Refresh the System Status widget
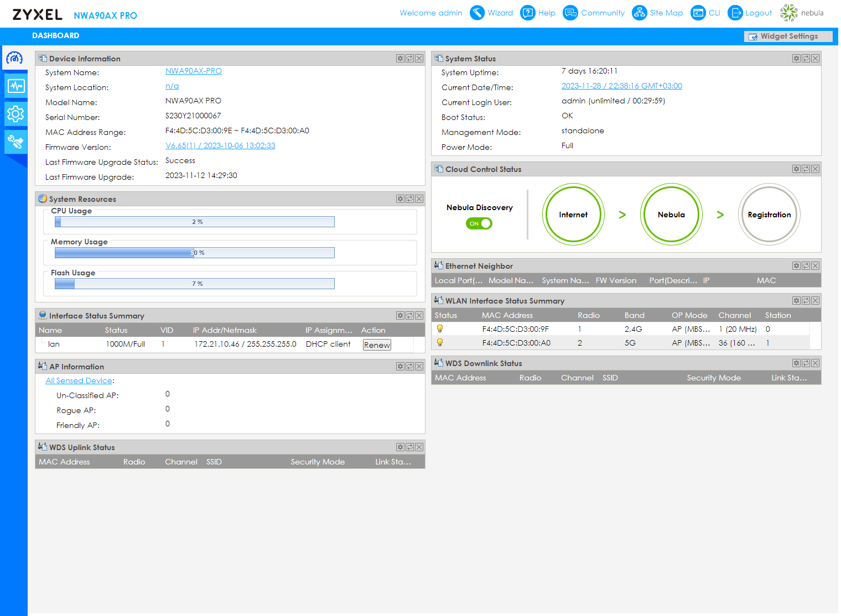The image size is (841, 616). [x=806, y=59]
